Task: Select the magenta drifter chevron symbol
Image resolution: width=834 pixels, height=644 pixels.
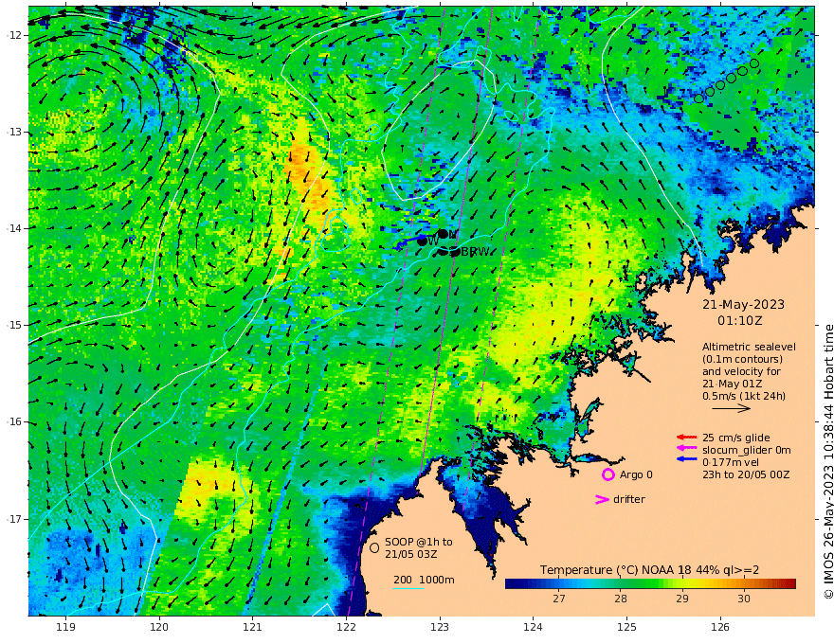Action: coord(602,499)
